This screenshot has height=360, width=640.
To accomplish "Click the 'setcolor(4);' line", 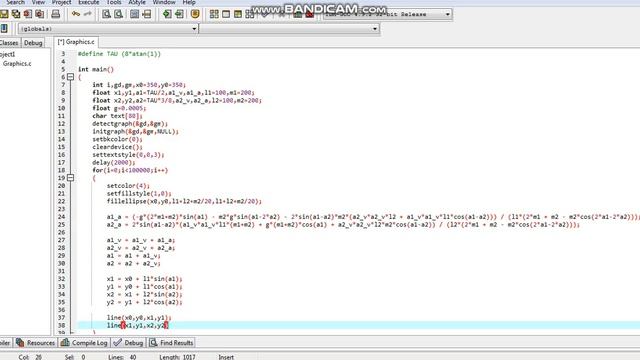I will [128, 186].
